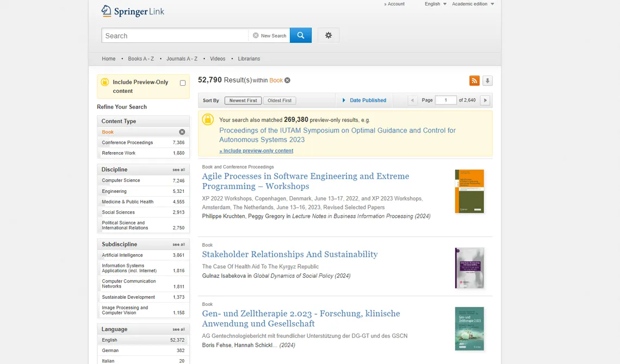Open Videos in navigation bar
620x364 pixels.
tap(218, 59)
